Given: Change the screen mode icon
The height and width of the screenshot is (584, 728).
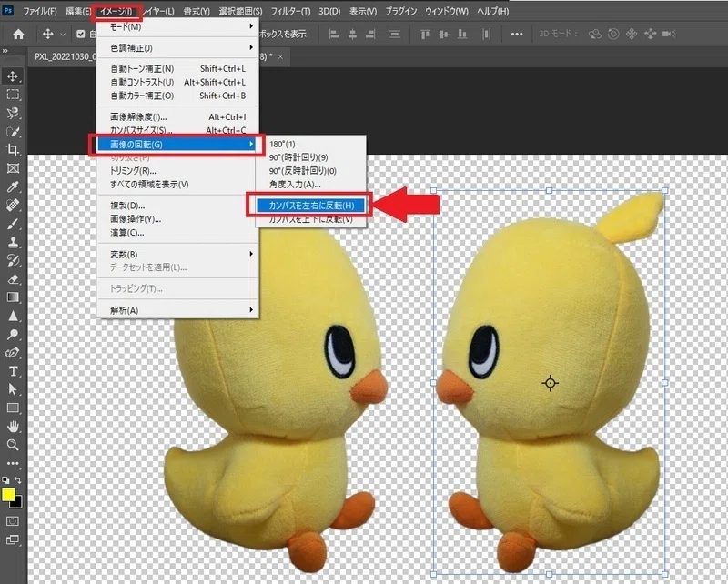Looking at the screenshot, I should click(x=13, y=540).
